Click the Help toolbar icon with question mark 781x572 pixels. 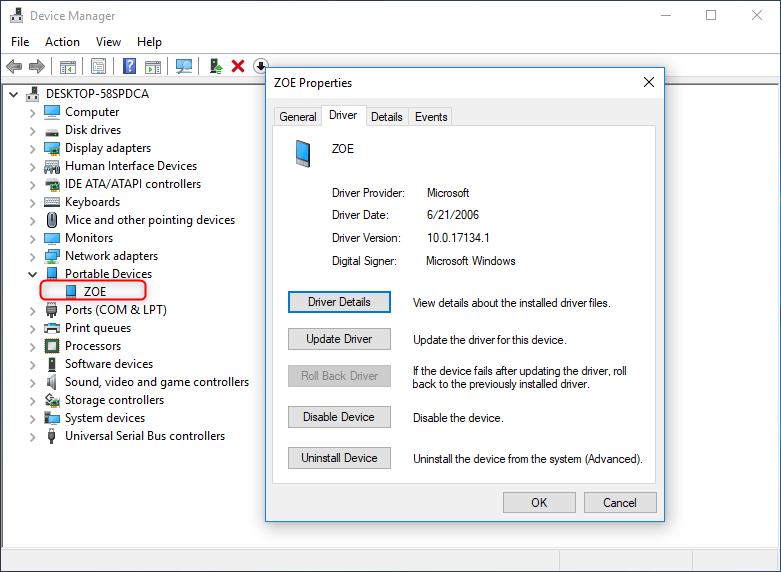coord(129,66)
